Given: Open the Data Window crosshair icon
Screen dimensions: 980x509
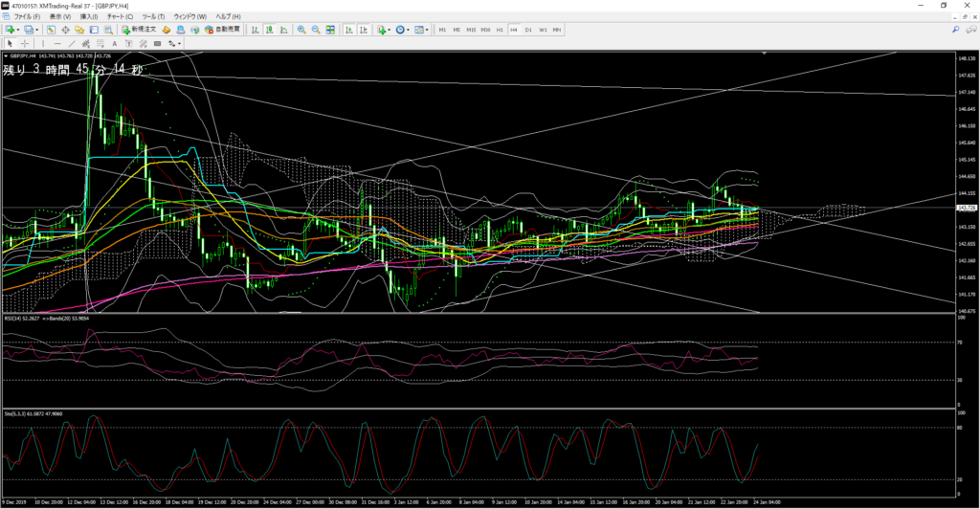Looking at the screenshot, I should click(x=66, y=30).
